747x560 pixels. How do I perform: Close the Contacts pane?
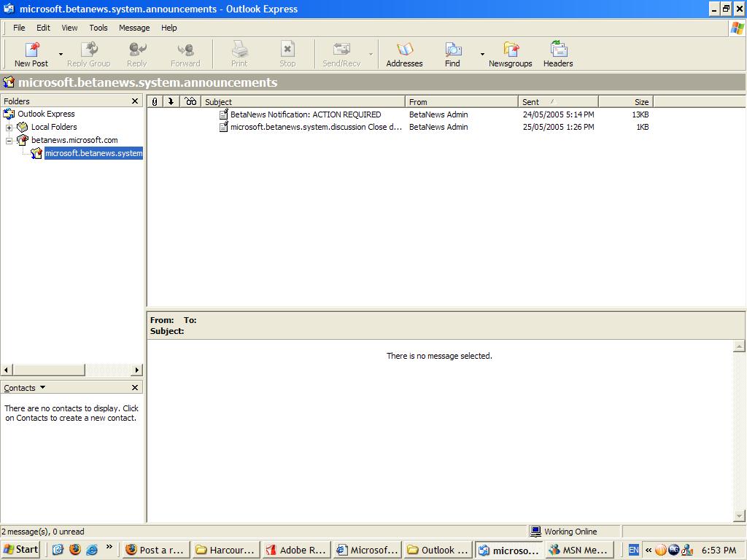(135, 388)
